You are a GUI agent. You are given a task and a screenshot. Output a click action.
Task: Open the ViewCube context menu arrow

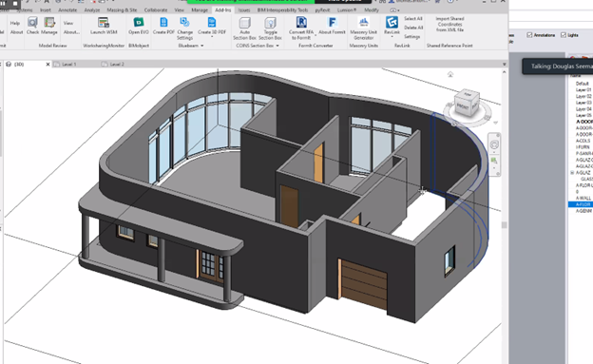(x=495, y=123)
